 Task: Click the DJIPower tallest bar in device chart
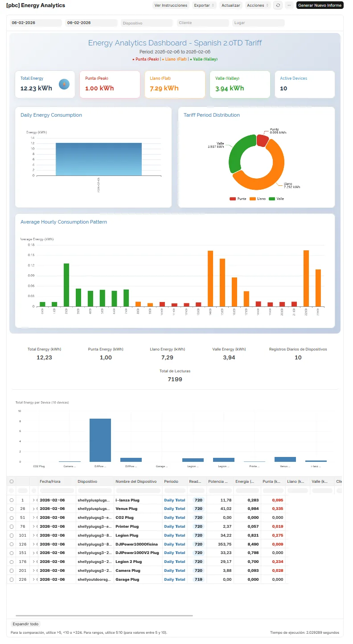pyautogui.click(x=100, y=440)
